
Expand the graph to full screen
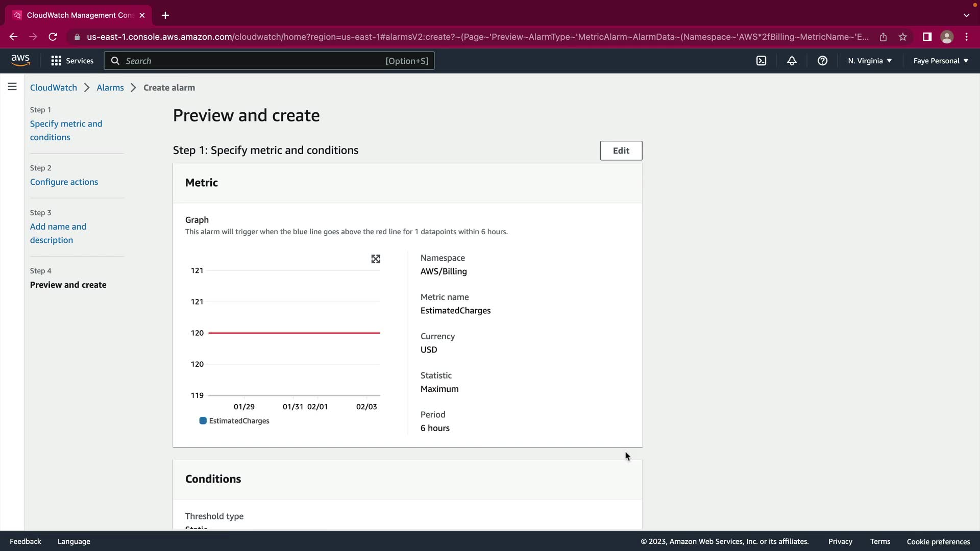click(376, 259)
